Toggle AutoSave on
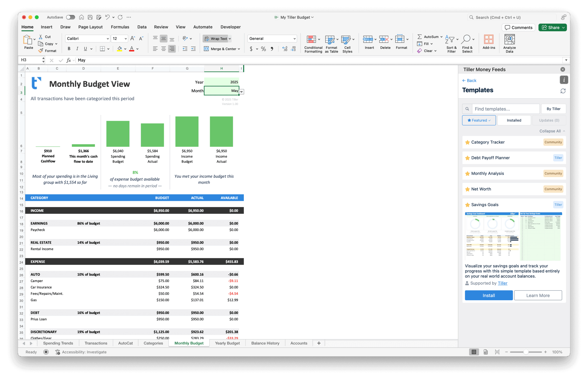 pyautogui.click(x=71, y=17)
